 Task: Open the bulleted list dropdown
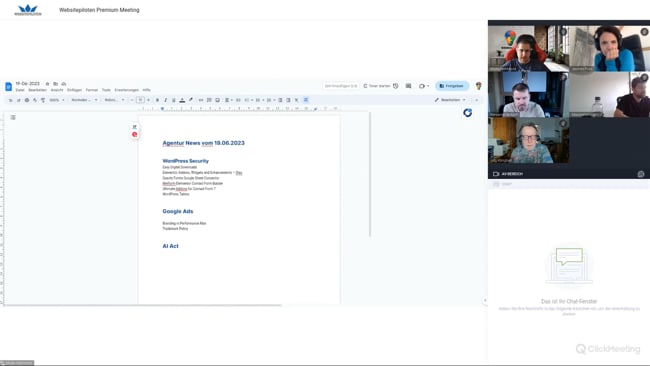(x=259, y=100)
